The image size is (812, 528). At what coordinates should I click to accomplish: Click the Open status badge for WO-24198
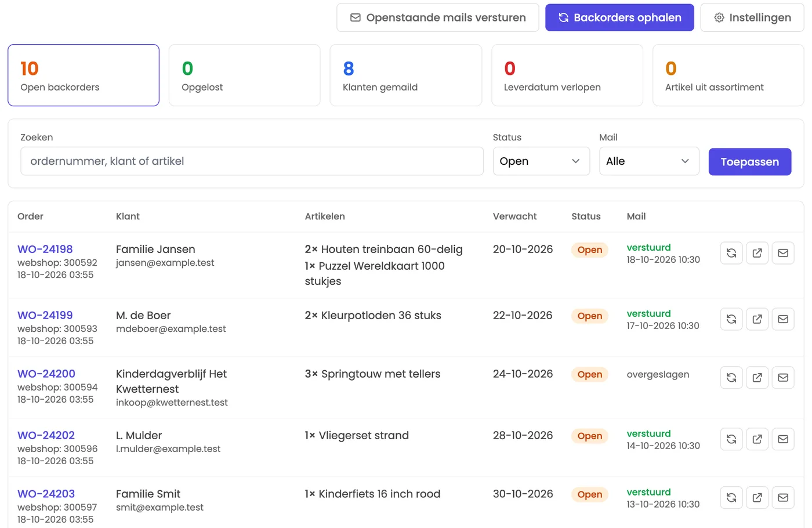590,250
